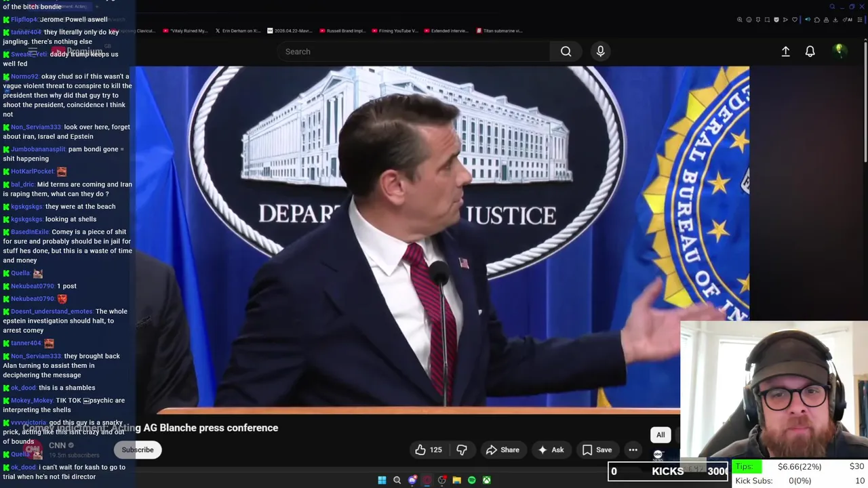Click the press conference video player
868x488 pixels.
tap(442, 239)
